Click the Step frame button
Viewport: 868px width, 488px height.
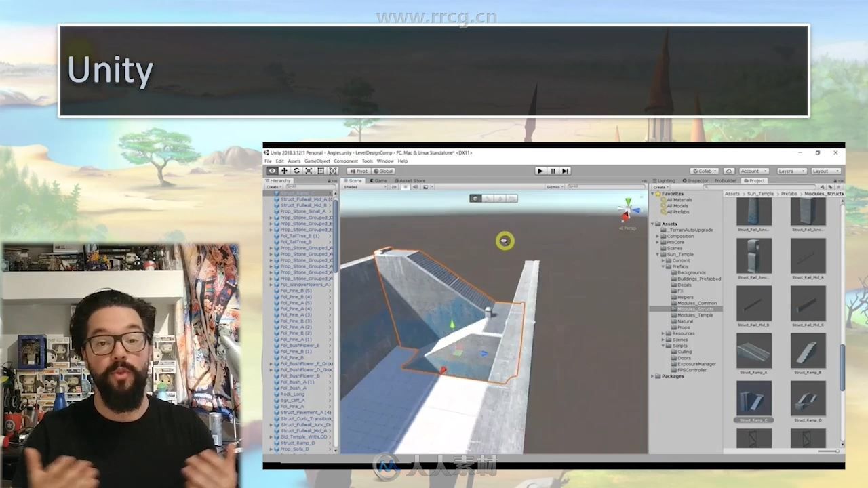(565, 171)
